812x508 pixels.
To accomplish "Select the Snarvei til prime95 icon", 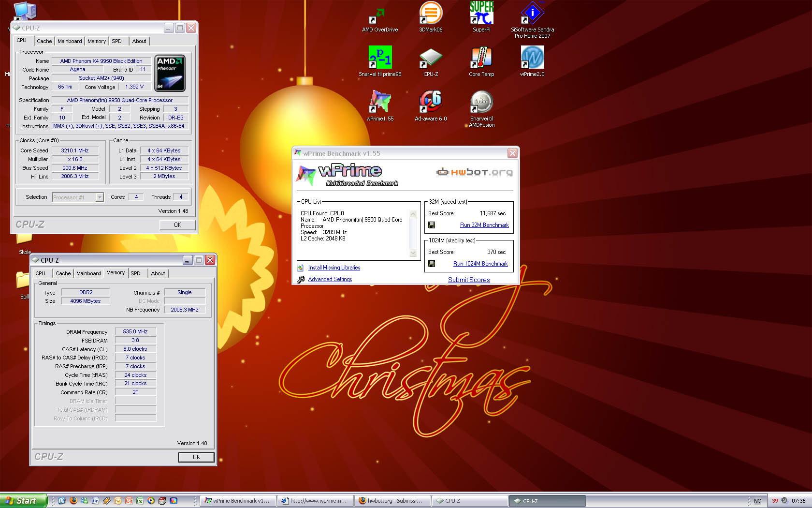I will [380, 61].
